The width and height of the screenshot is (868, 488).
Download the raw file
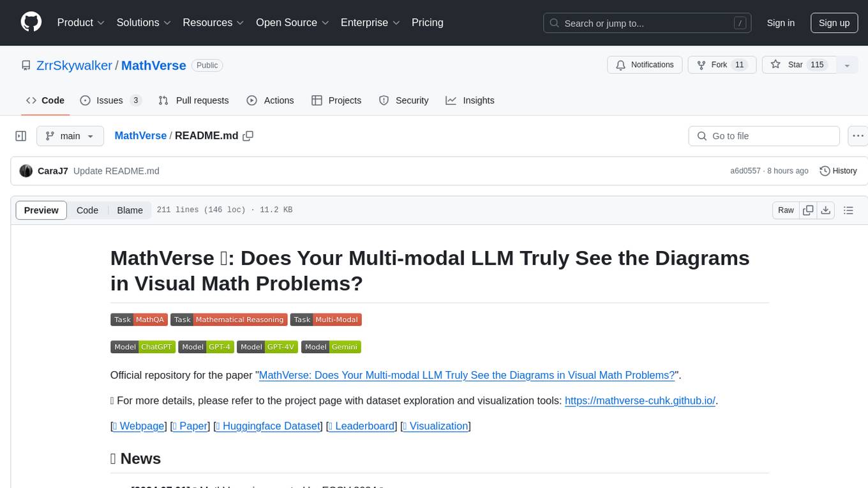[x=826, y=210]
